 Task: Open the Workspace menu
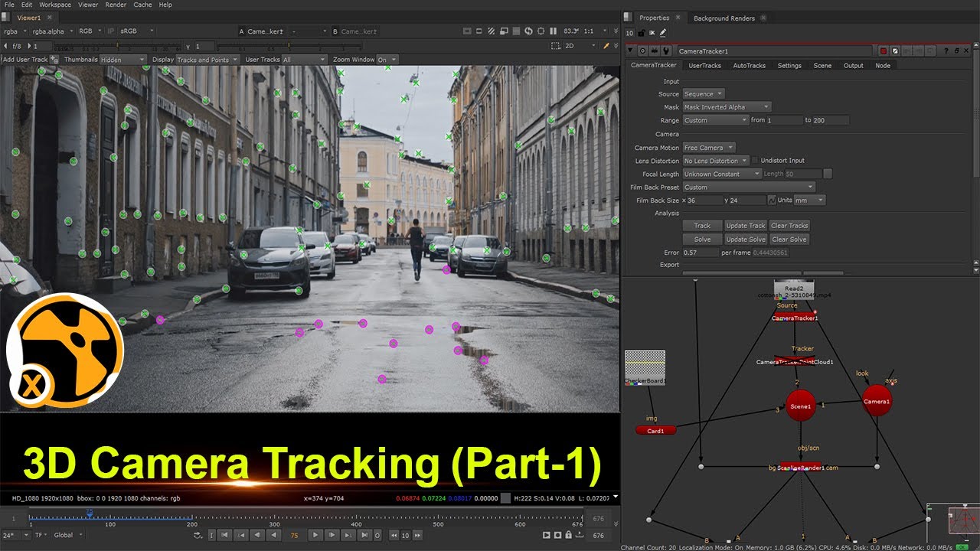(x=55, y=5)
